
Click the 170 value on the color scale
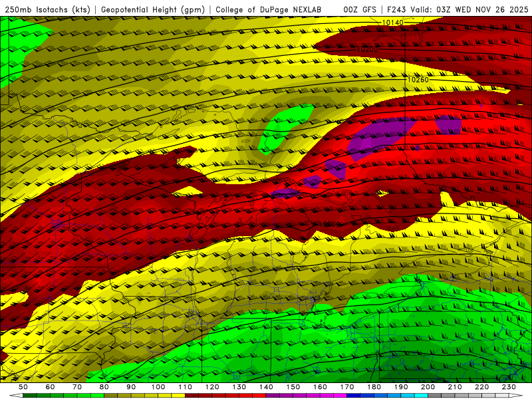coord(347,387)
